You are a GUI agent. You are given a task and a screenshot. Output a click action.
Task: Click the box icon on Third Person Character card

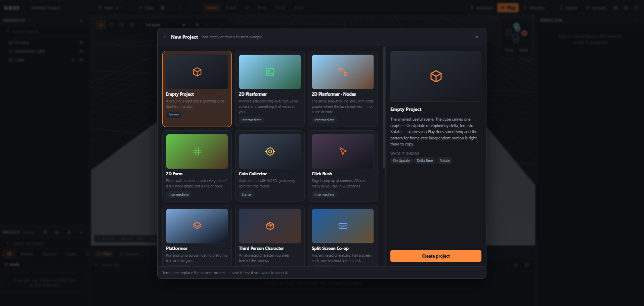coord(270,226)
